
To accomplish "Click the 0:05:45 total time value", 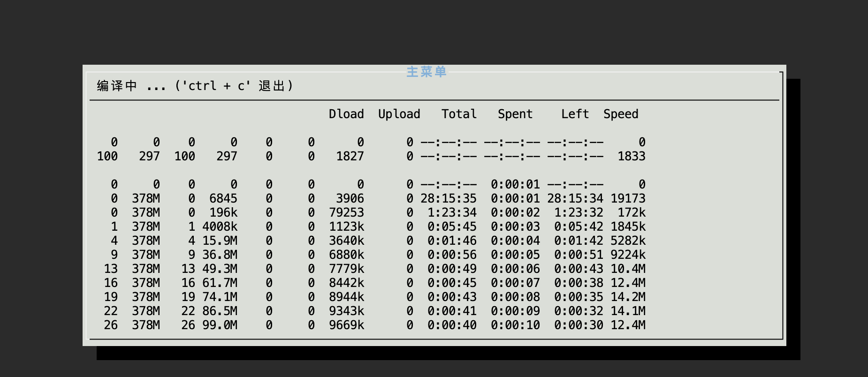I will click(x=452, y=226).
